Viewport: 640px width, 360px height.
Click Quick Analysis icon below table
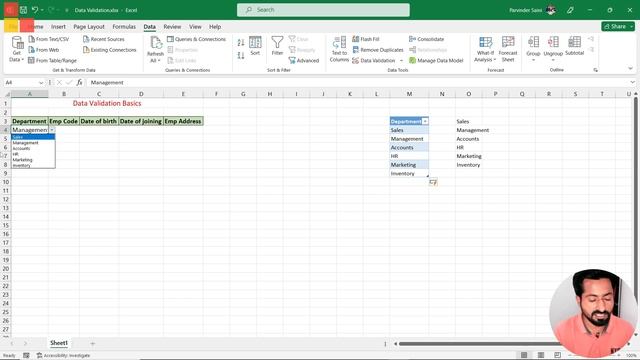tap(433, 182)
